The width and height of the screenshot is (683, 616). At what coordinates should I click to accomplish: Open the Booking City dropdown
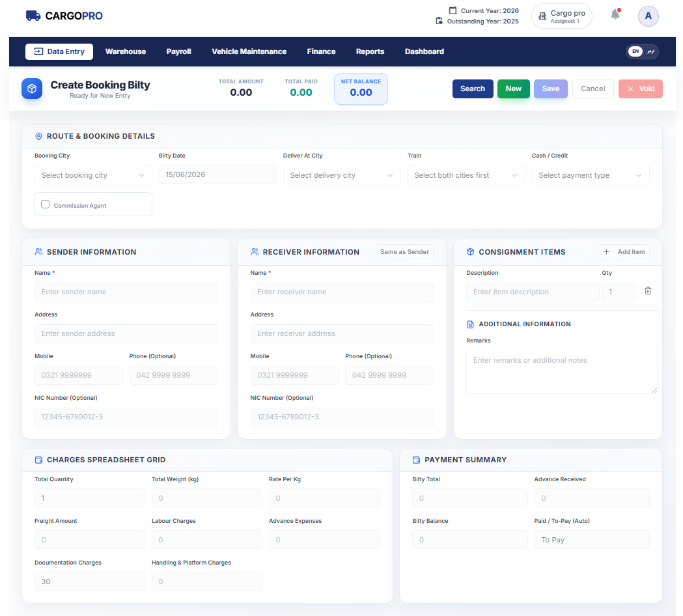click(x=93, y=175)
